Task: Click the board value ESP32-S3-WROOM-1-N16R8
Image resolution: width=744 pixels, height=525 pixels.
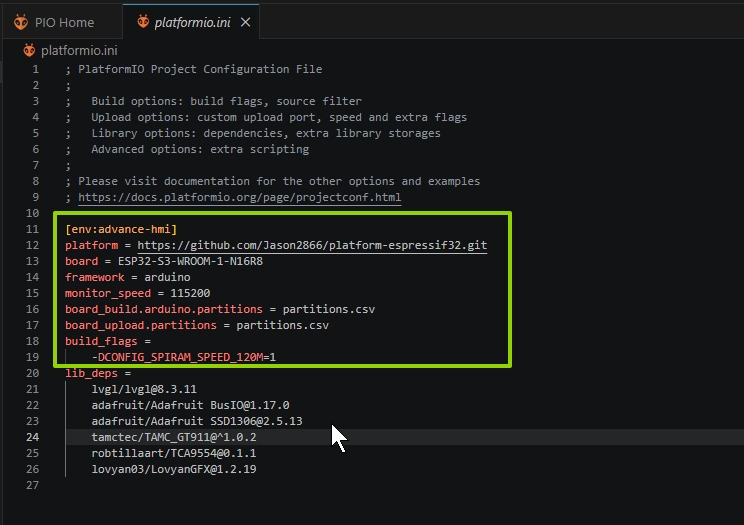Action: (x=190, y=261)
